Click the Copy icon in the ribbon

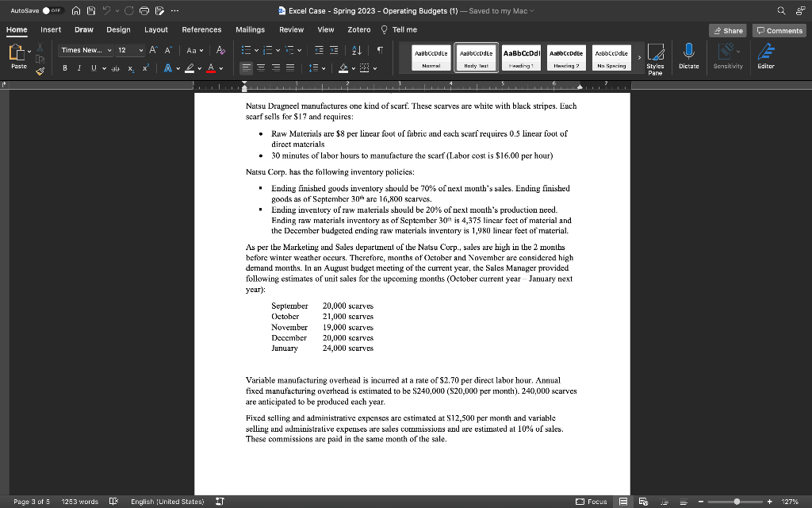[x=40, y=59]
